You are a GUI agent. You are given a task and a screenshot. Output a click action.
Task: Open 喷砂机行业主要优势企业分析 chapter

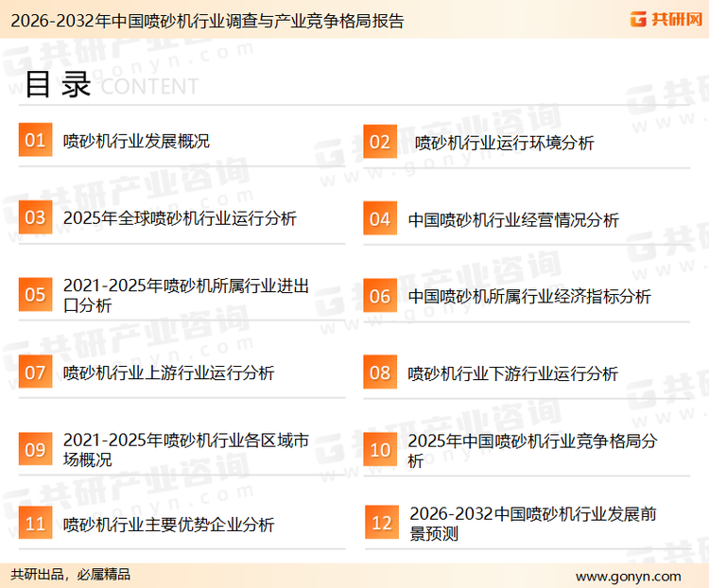pos(168,524)
